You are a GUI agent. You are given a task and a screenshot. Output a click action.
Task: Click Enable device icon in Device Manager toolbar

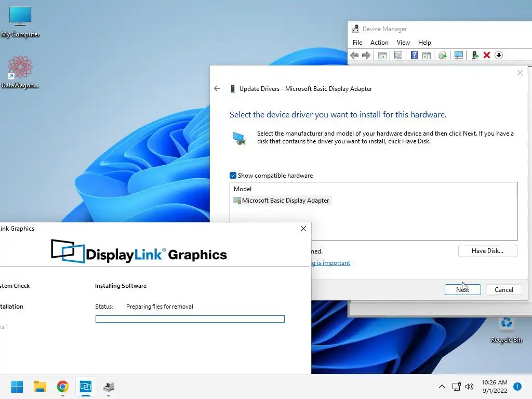[475, 55]
